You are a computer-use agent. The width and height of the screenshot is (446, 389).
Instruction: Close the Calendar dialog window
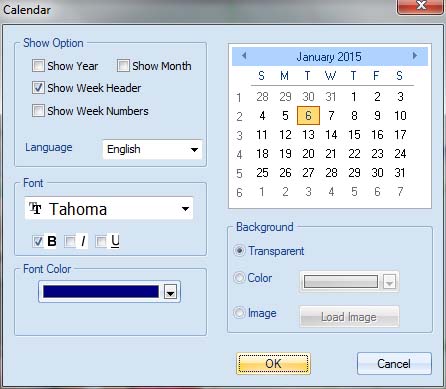421,6
